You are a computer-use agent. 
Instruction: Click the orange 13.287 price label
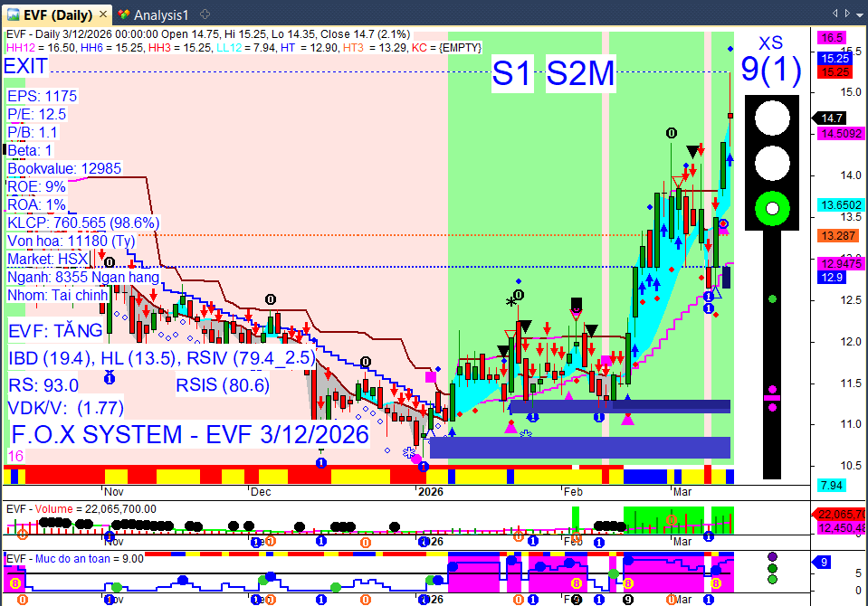coord(837,236)
